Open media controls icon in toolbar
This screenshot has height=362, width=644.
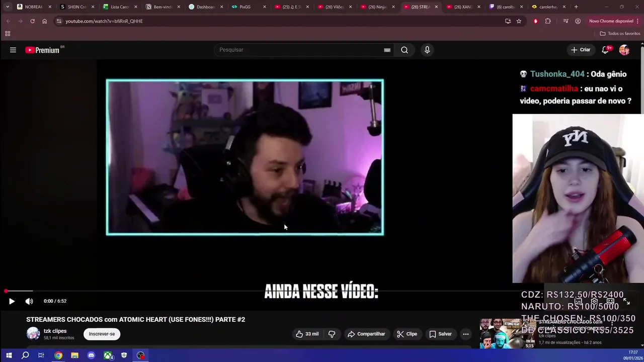click(x=566, y=21)
